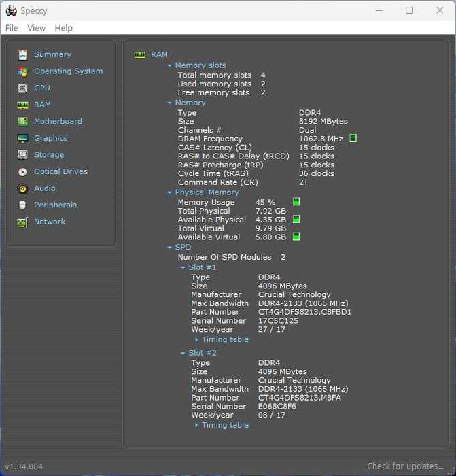Collapse the Slot #1 details
456x476 pixels.
(x=183, y=268)
